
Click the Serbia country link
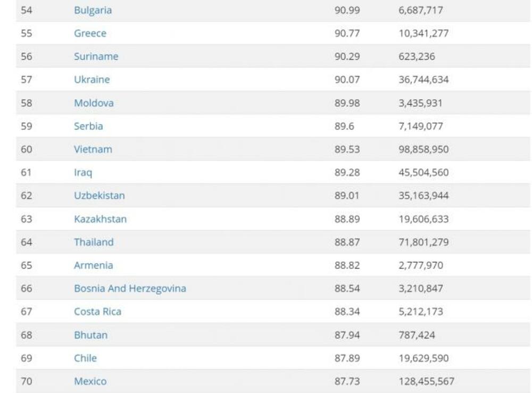click(88, 126)
